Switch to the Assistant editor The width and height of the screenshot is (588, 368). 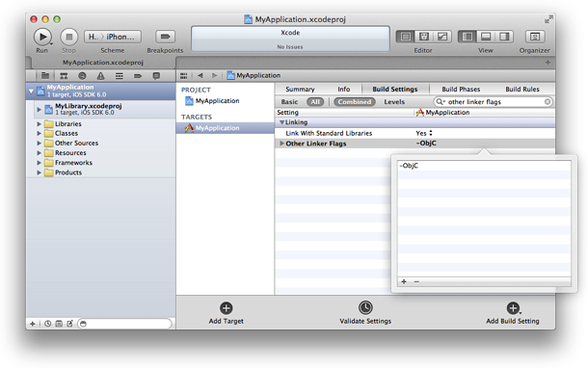pyautogui.click(x=424, y=37)
